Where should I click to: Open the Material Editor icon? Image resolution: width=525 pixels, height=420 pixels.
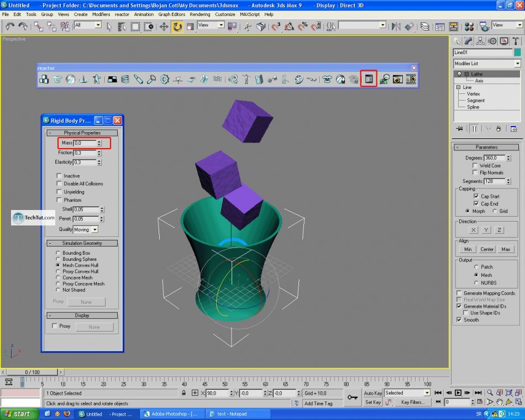coord(469,27)
